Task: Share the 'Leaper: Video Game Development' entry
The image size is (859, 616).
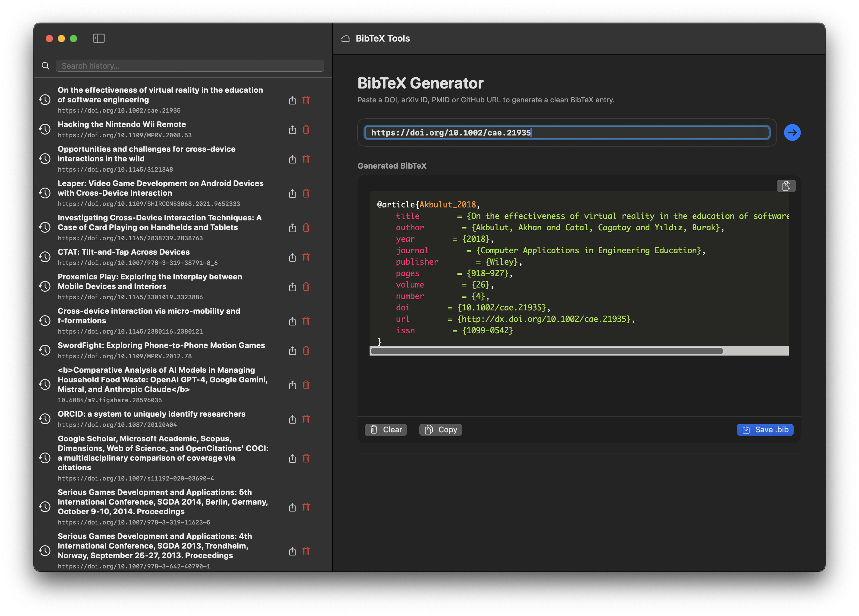Action: click(x=292, y=194)
